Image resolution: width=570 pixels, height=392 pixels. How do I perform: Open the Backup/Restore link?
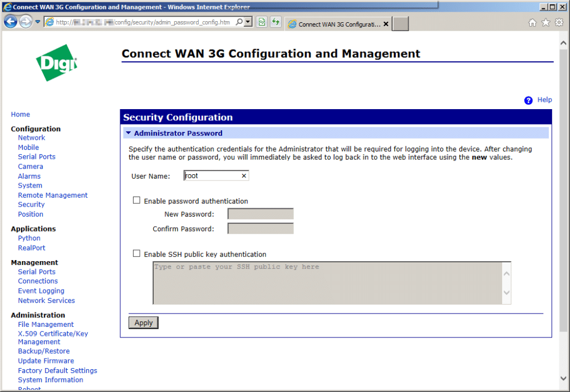coord(44,351)
